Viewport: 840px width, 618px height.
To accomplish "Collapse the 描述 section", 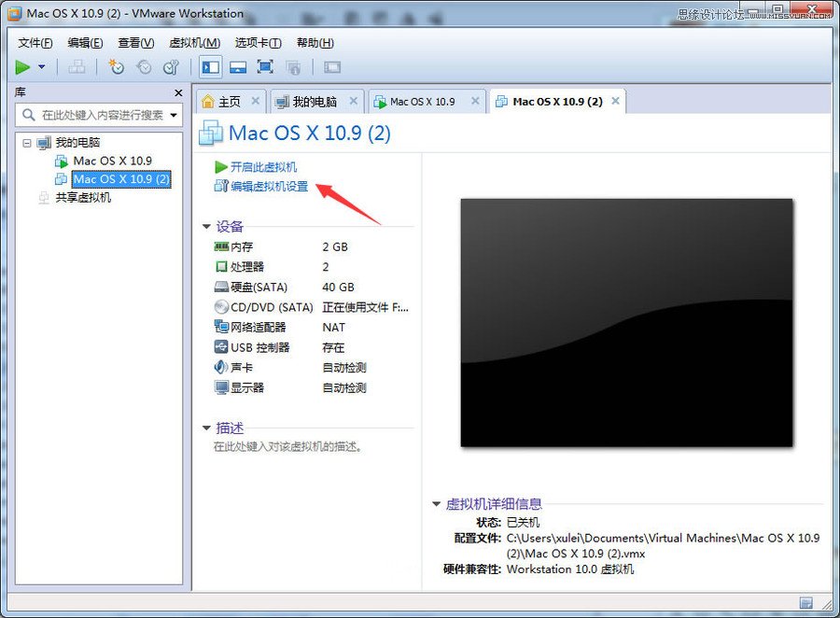I will point(206,428).
